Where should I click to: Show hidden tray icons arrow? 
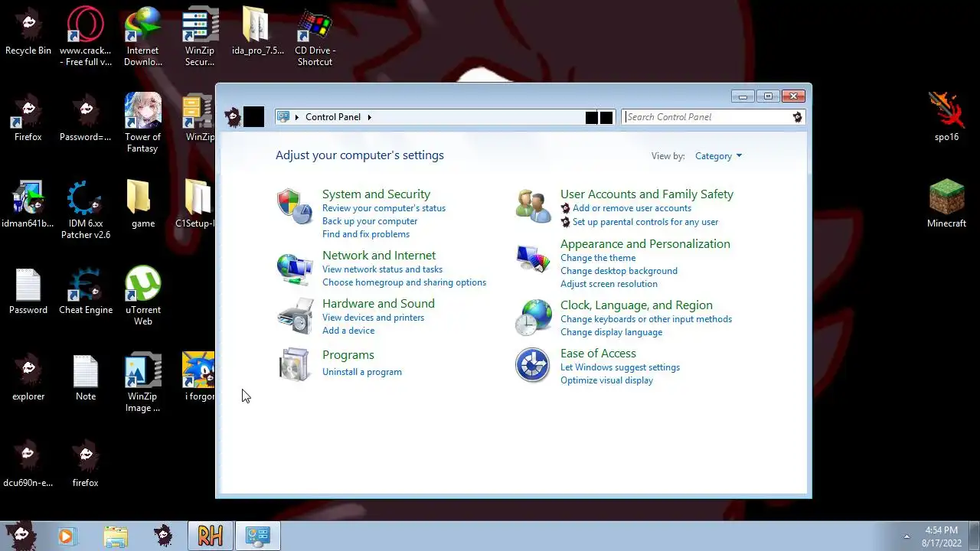906,536
